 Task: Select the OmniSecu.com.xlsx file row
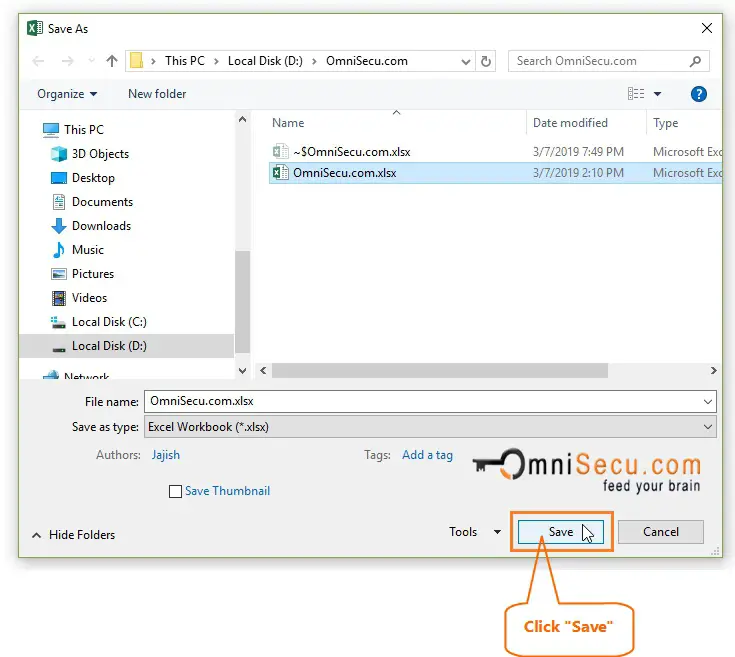(495, 172)
